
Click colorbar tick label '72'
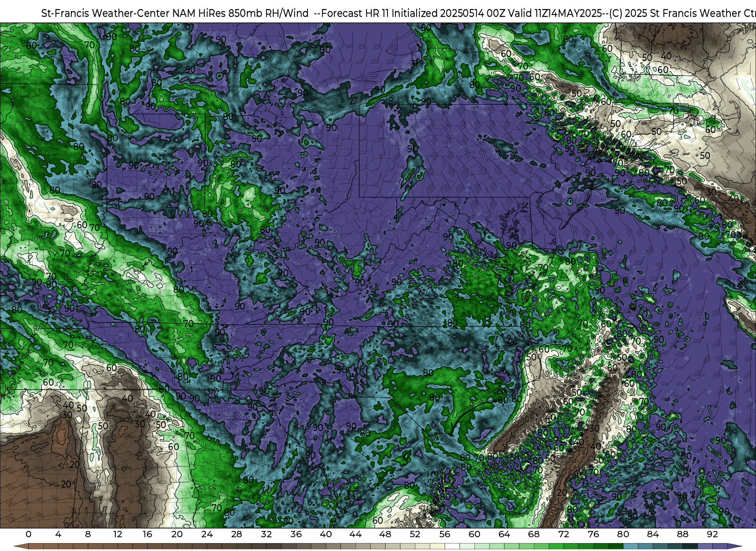pyautogui.click(x=563, y=534)
